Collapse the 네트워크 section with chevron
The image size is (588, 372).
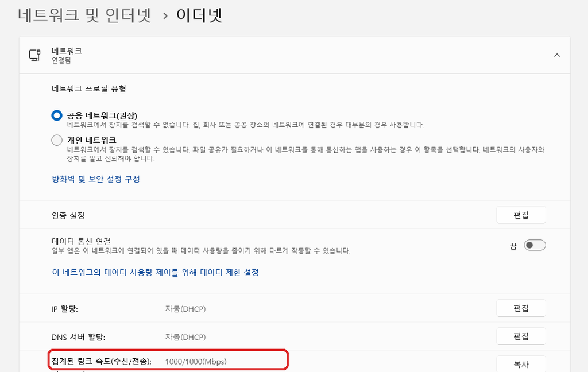(x=557, y=55)
